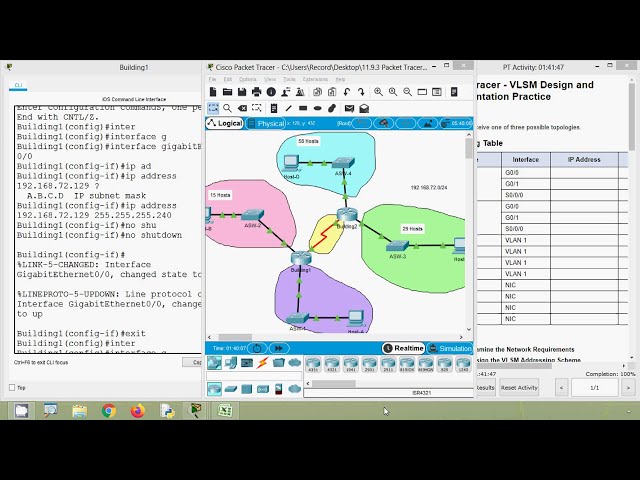Click the workspace horizontal scrollbar thumb
Viewport: 640px width, 480px height.
[x=235, y=337]
